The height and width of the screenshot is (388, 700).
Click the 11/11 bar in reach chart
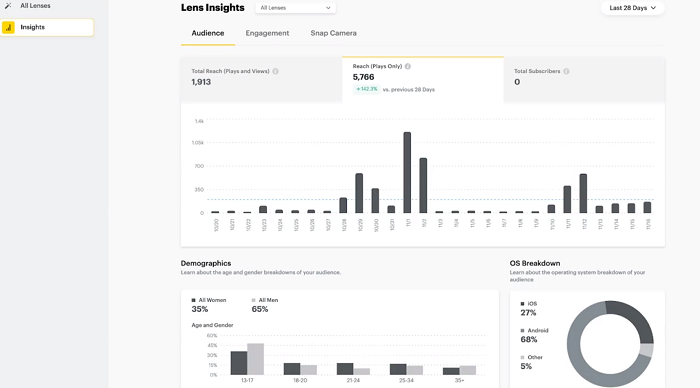(x=567, y=199)
